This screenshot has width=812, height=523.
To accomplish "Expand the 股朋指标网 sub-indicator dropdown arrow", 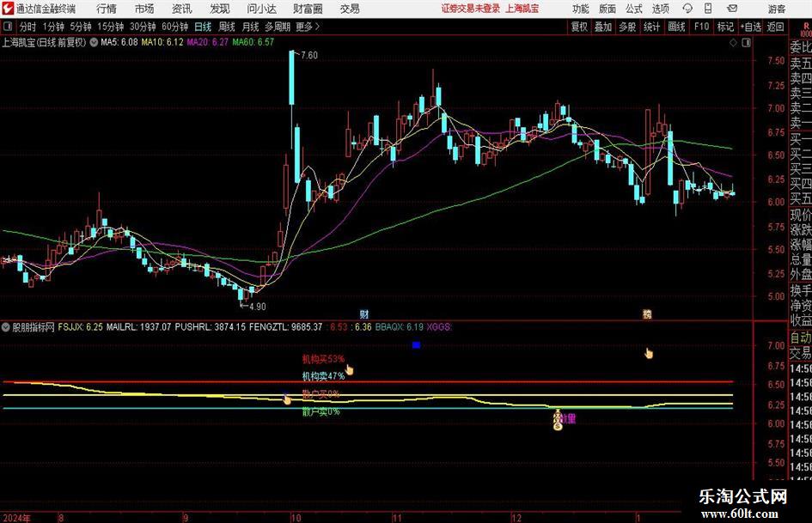I will coord(6,326).
